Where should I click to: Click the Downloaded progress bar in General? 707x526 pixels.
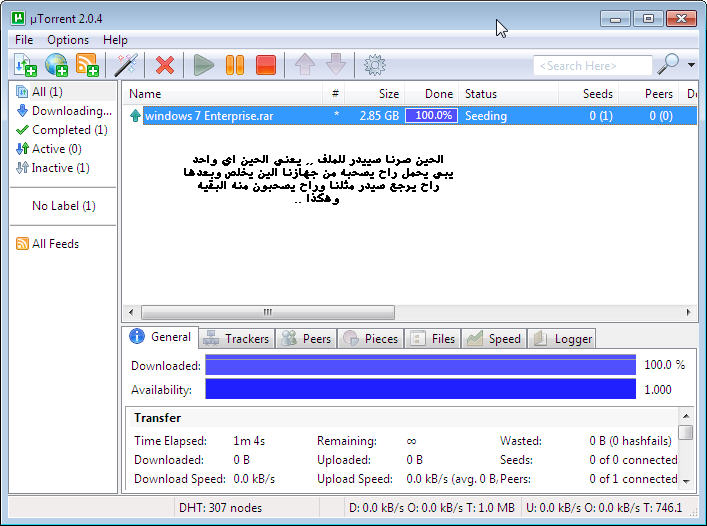point(420,365)
